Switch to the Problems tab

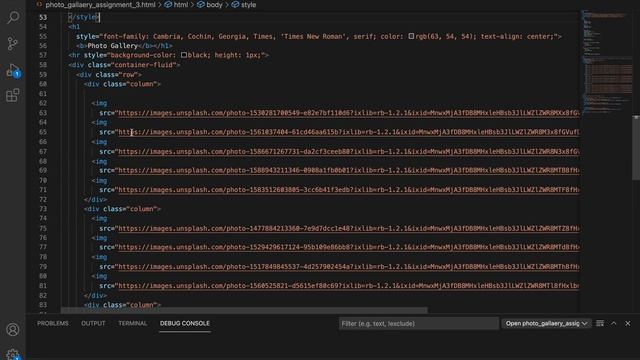(53, 323)
